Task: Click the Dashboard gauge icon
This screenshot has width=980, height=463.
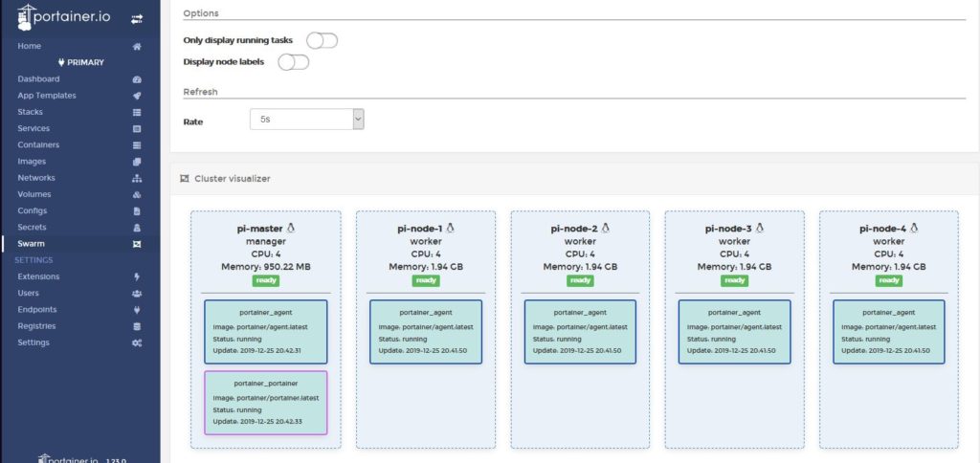Action: [x=137, y=79]
